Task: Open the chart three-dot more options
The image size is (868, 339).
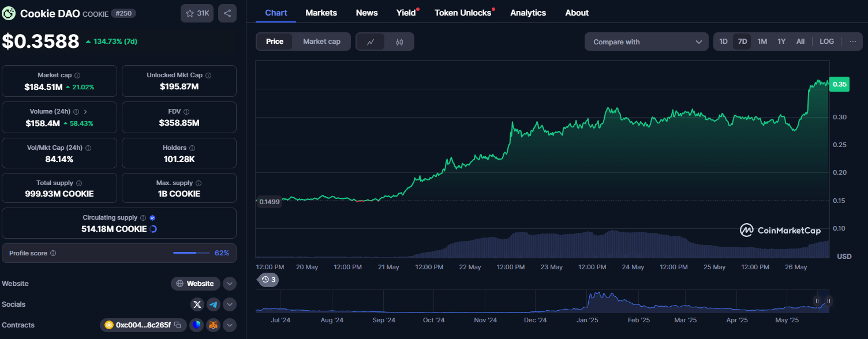Action: pyautogui.click(x=852, y=42)
